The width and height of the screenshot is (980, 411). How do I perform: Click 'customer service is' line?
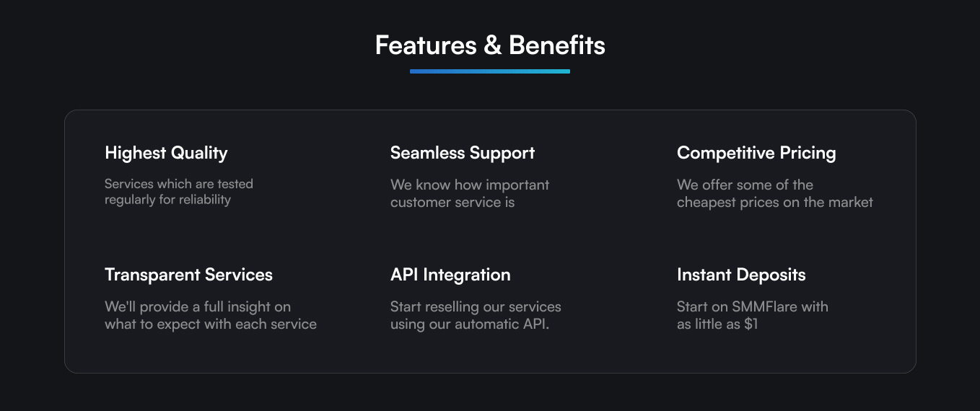click(452, 203)
